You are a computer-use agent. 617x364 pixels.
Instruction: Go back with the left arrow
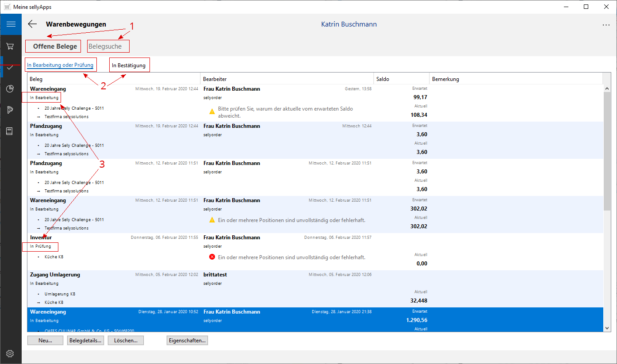[32, 24]
